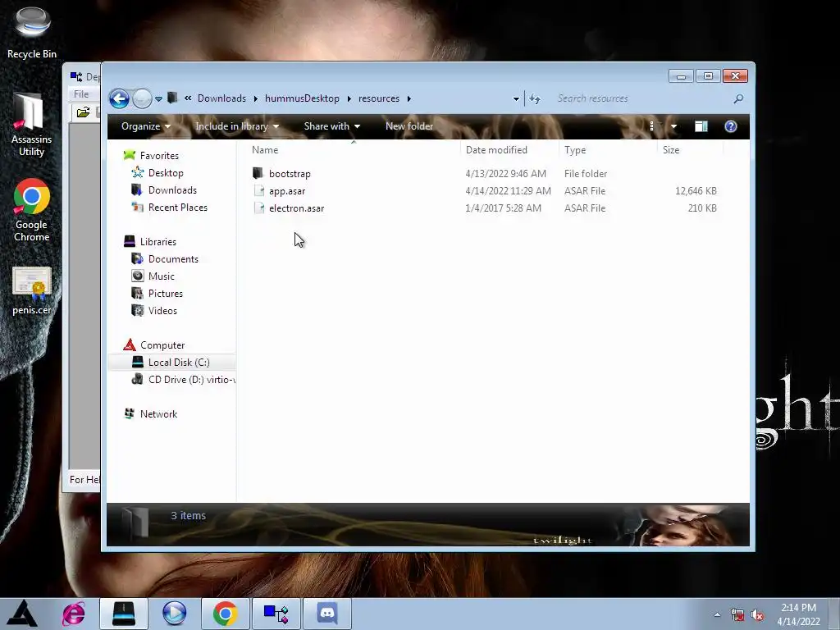Open the Organize menu
This screenshot has height=630, width=840.
click(146, 126)
